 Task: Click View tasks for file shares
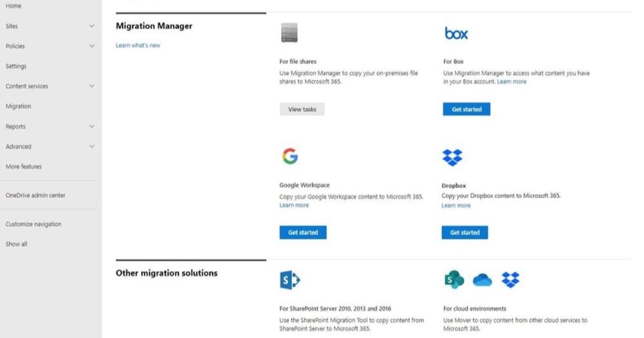pos(302,109)
